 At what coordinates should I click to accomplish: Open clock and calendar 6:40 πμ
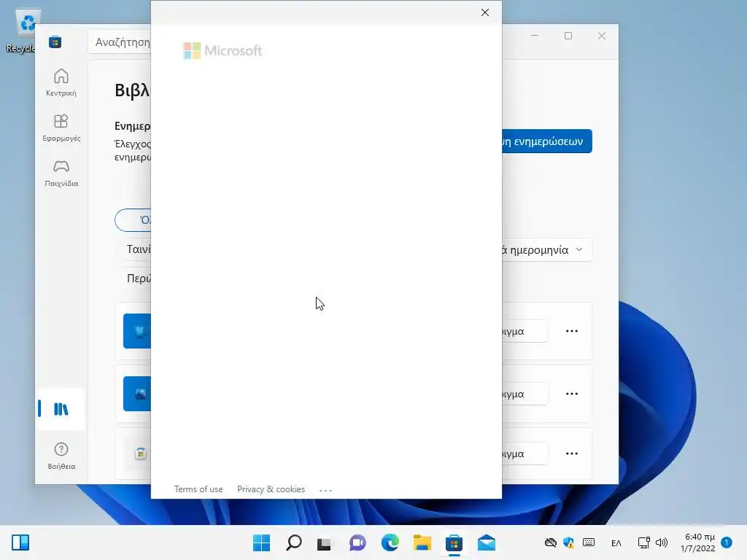point(698,542)
